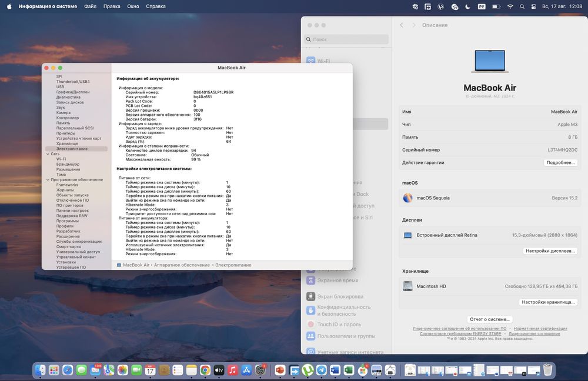
Task: Select Память in the System Information sidebar
Action: [x=63, y=123]
